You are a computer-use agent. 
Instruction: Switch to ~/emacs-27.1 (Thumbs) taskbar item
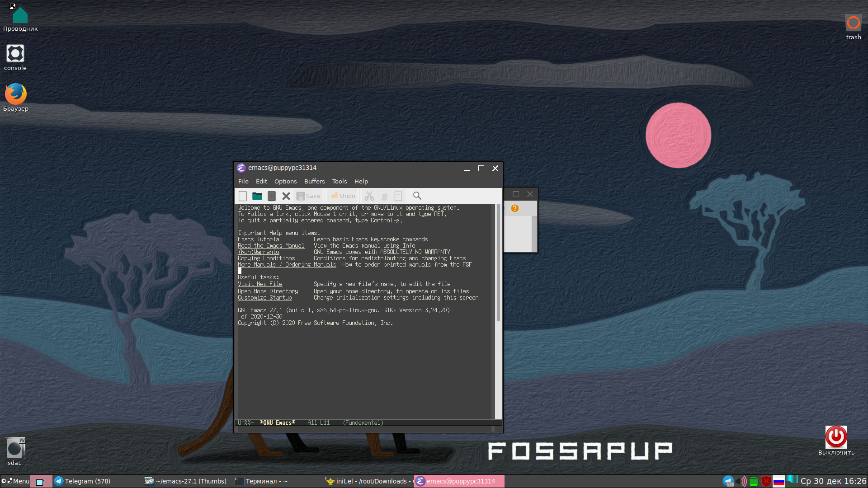point(187,481)
